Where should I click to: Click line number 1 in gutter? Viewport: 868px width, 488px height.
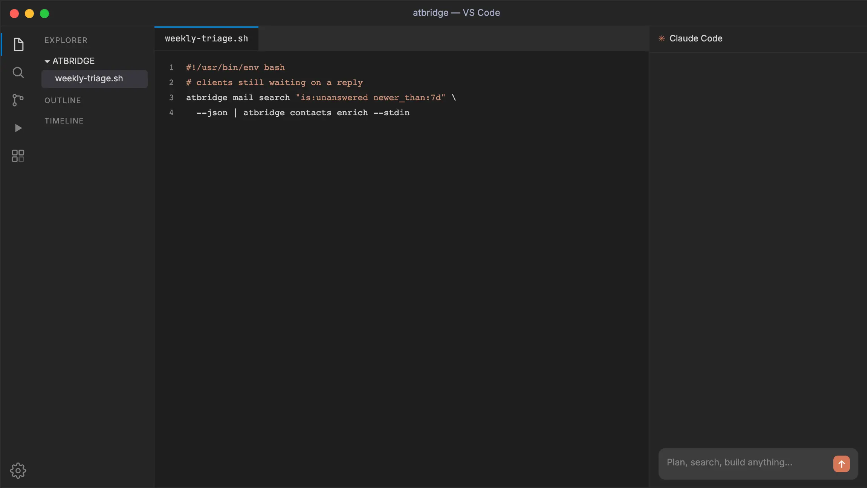[x=171, y=67]
